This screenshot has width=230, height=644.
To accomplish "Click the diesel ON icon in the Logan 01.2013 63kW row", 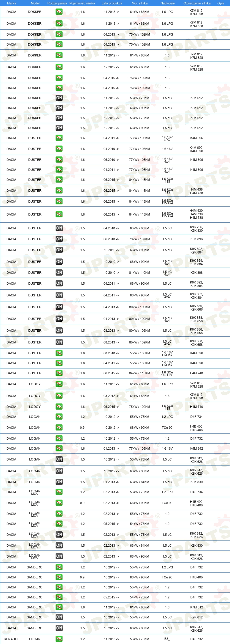I will tap(59, 482).
